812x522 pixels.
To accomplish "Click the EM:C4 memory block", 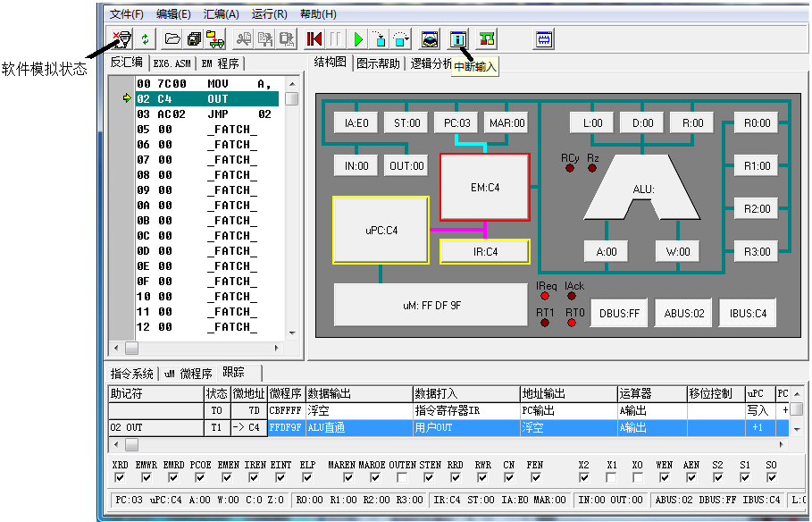I will coord(485,187).
